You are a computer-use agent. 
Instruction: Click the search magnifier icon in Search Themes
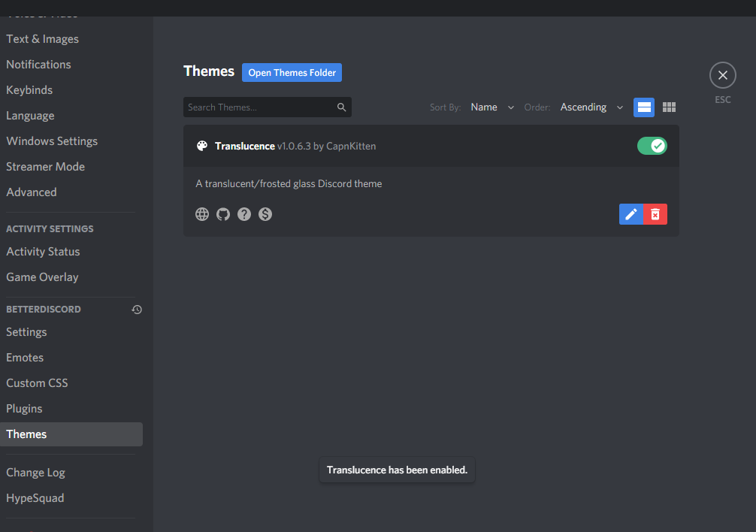pos(341,107)
